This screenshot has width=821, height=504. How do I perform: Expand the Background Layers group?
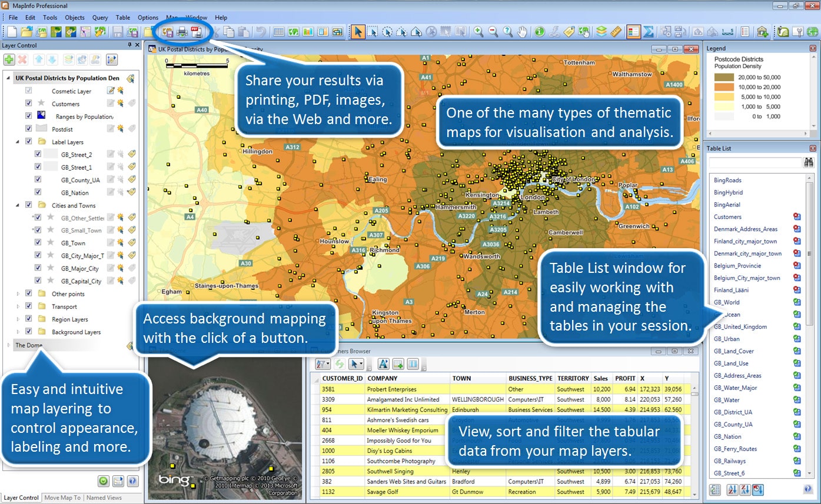[x=18, y=332]
